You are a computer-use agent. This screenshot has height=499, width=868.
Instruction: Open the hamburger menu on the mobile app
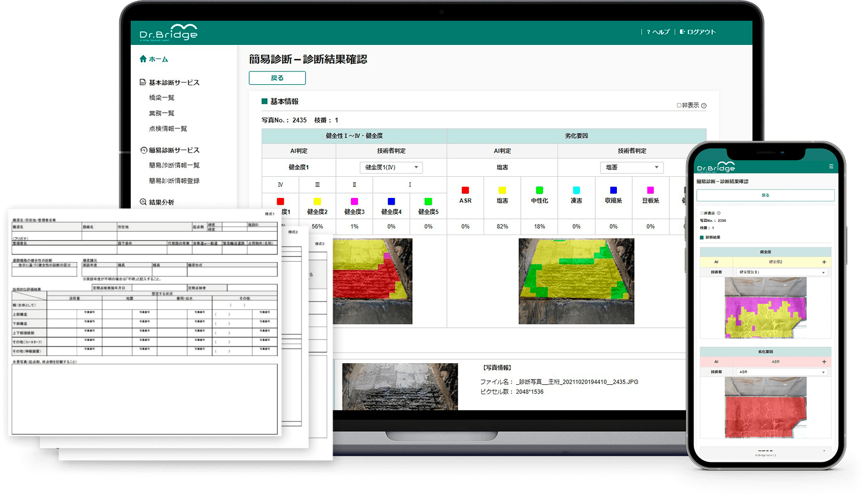coord(831,166)
